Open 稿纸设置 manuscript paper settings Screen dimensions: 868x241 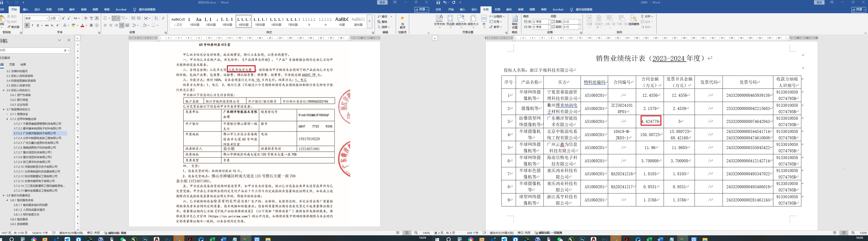click(x=515, y=22)
